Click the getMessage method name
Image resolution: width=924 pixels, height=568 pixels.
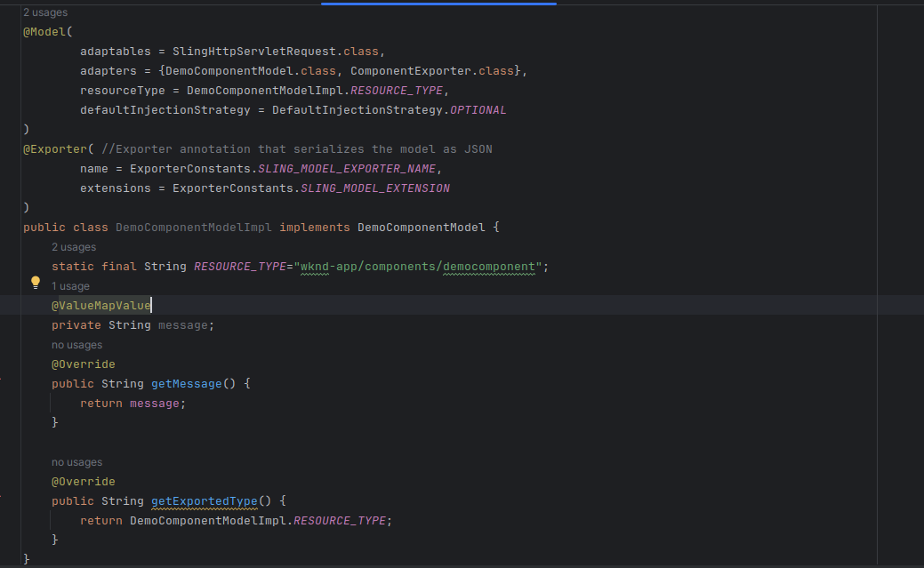coord(186,384)
